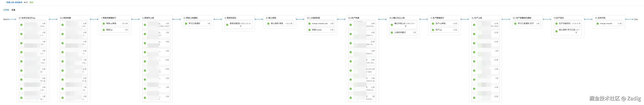
Task: Click the 1. 预发布数据执行 stage header
Action: [108, 18]
